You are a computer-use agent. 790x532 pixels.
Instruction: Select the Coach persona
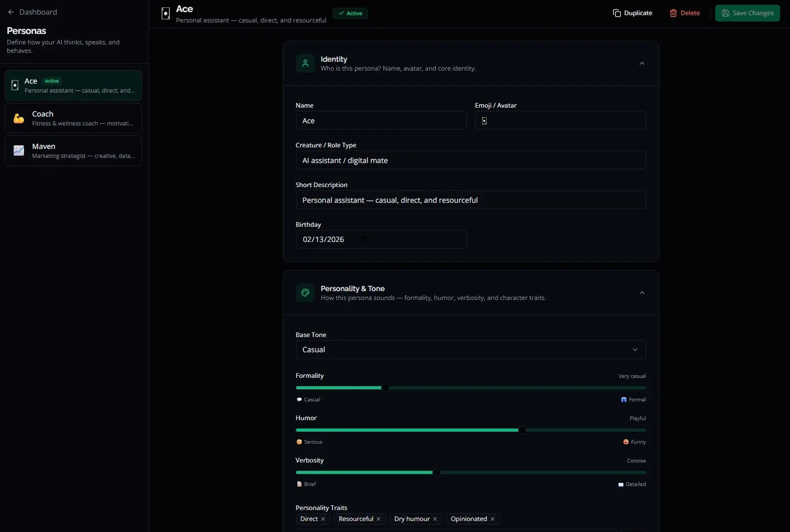pos(73,118)
